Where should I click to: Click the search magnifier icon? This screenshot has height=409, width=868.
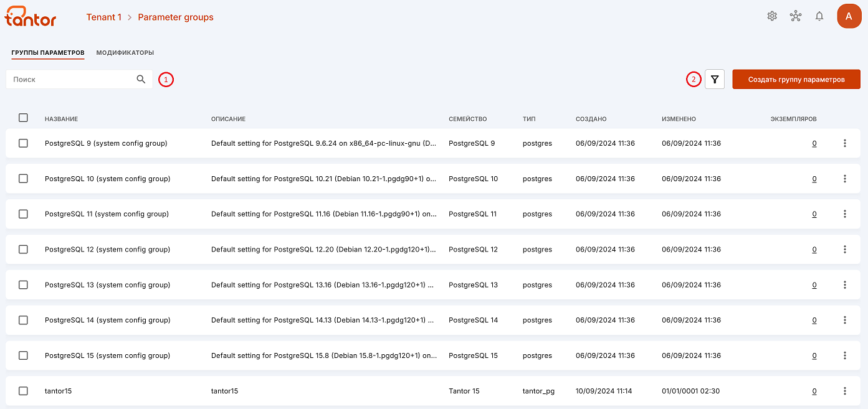click(x=141, y=79)
